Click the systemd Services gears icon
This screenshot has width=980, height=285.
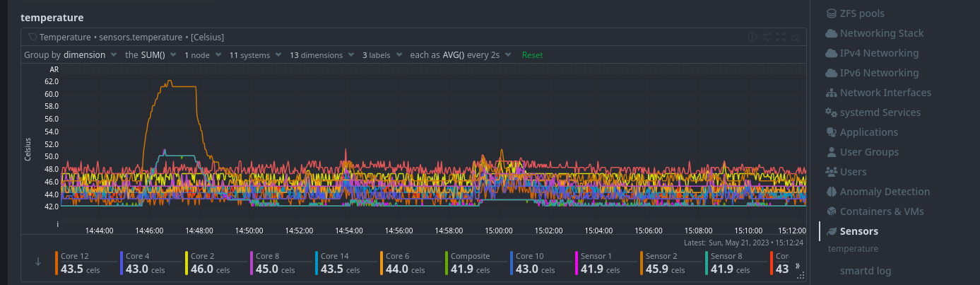(831, 112)
